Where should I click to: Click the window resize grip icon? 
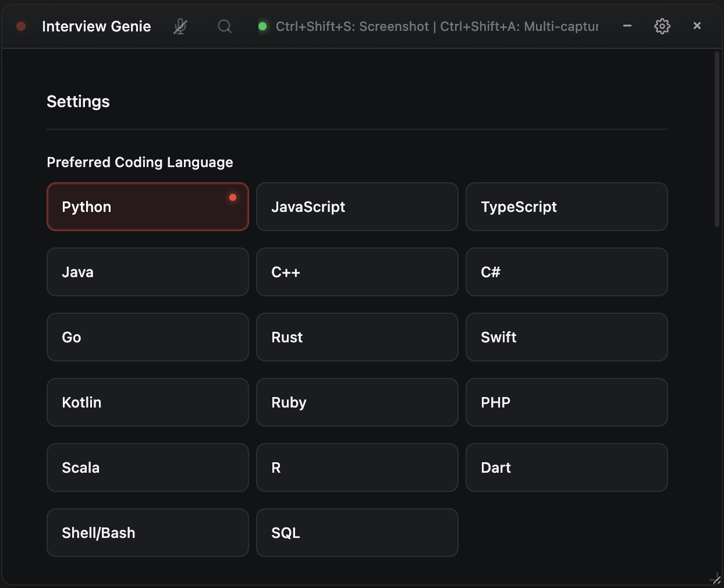tap(716, 579)
